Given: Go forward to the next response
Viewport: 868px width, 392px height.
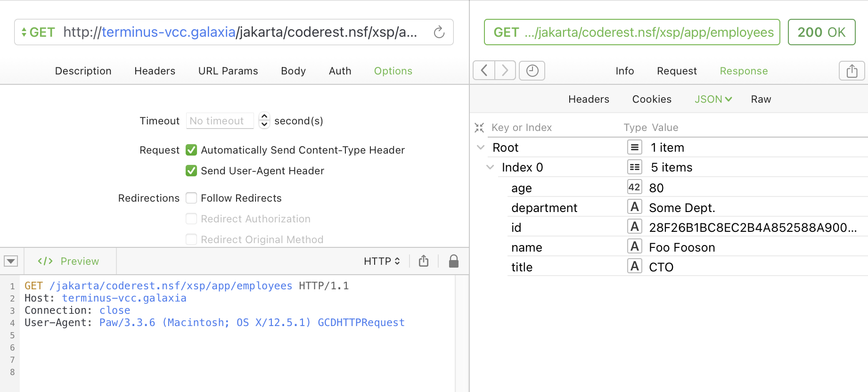Looking at the screenshot, I should point(505,71).
